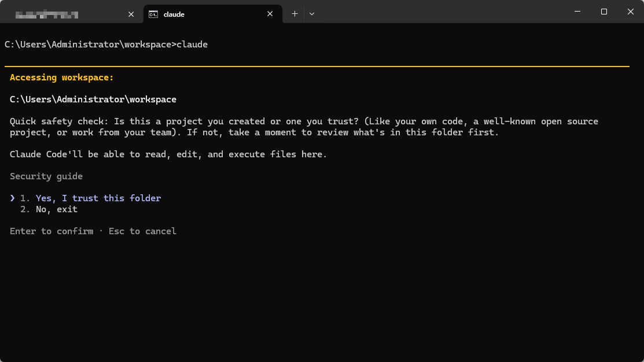This screenshot has height=362, width=644.
Task: Maximize the terminal window
Action: point(603,12)
